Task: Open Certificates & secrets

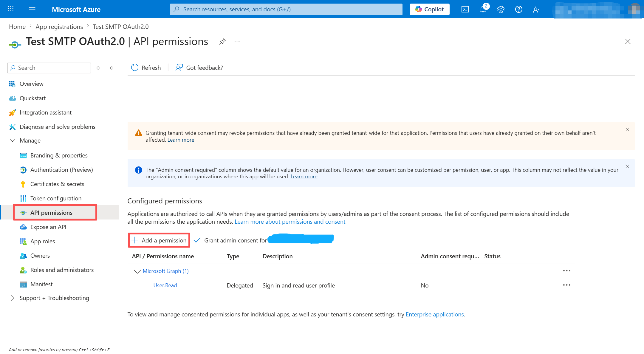Action: (57, 184)
